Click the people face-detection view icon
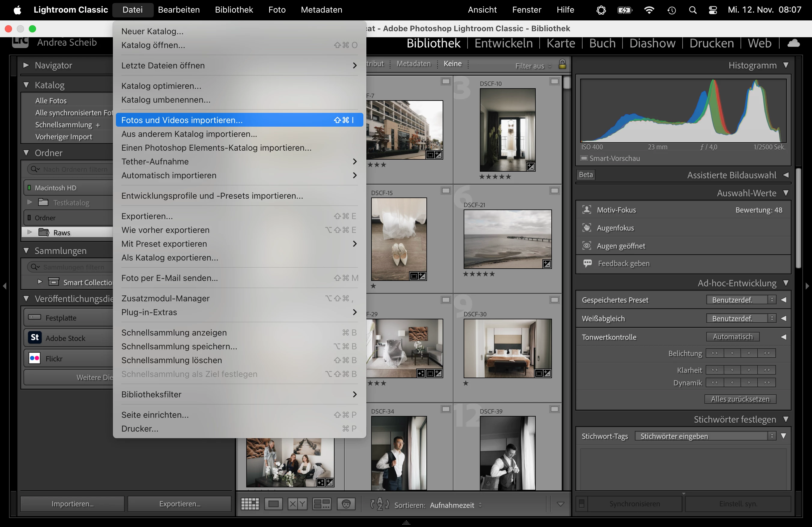The image size is (812, 527). (x=346, y=504)
